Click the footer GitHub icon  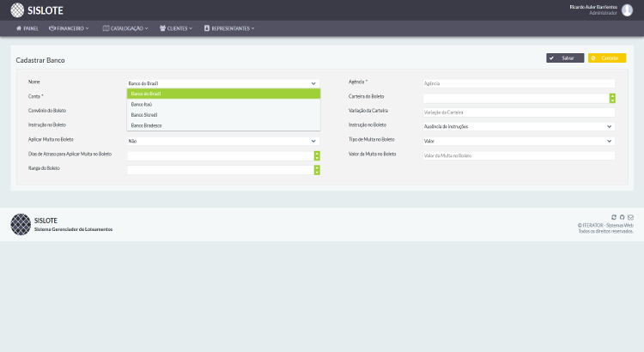pos(622,217)
